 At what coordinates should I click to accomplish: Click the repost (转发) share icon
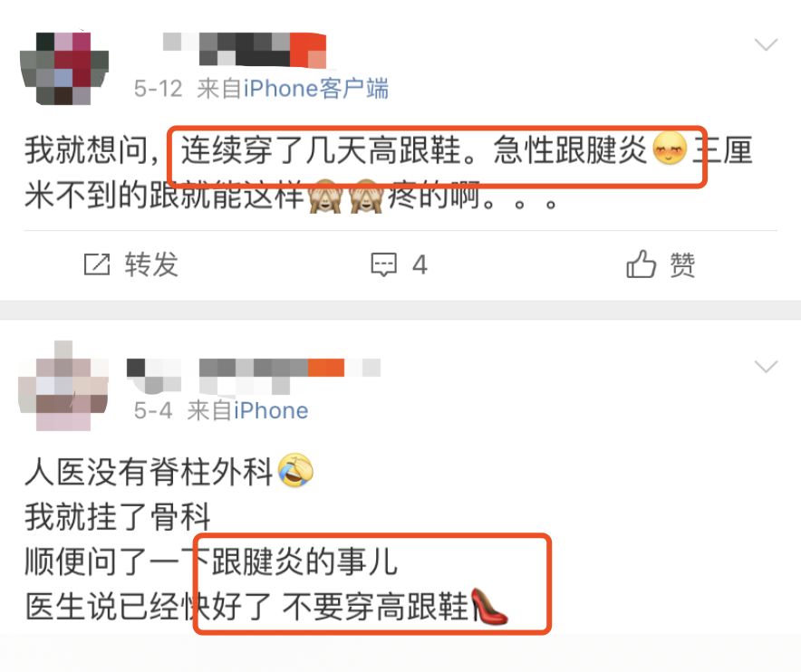(x=97, y=264)
